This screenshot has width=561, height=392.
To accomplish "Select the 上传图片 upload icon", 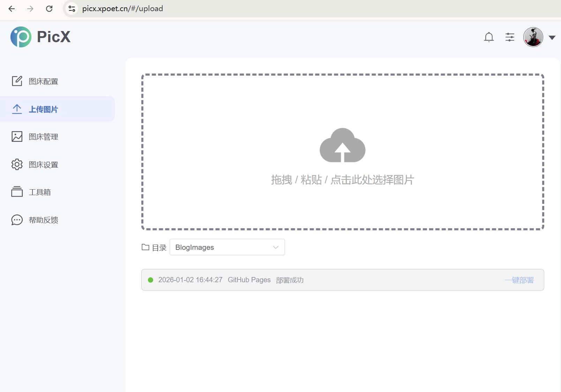I will (17, 109).
